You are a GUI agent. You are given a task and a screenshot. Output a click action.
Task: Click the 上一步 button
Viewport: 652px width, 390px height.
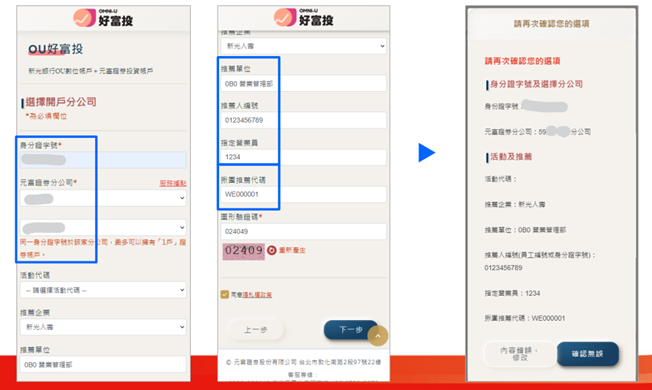click(x=256, y=330)
